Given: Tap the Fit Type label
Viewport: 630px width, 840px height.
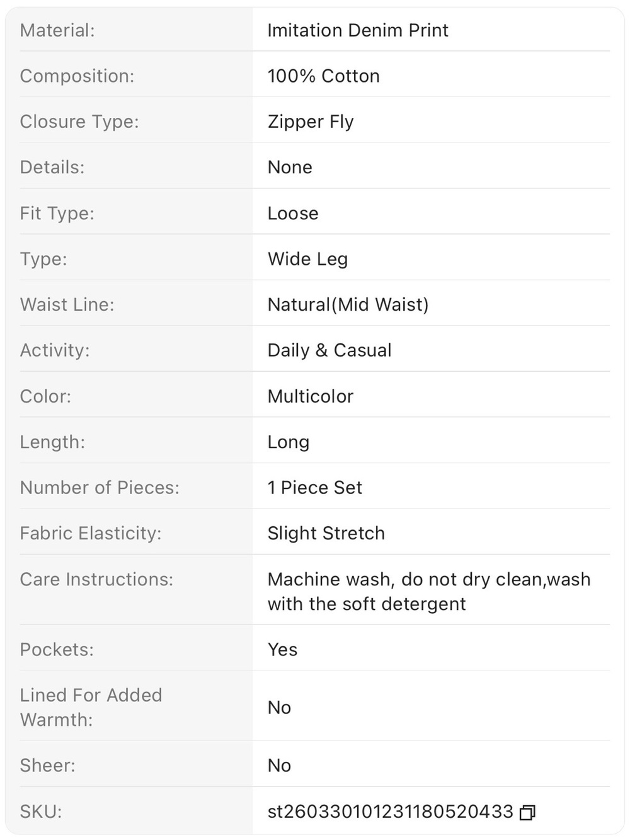Looking at the screenshot, I should tap(57, 214).
